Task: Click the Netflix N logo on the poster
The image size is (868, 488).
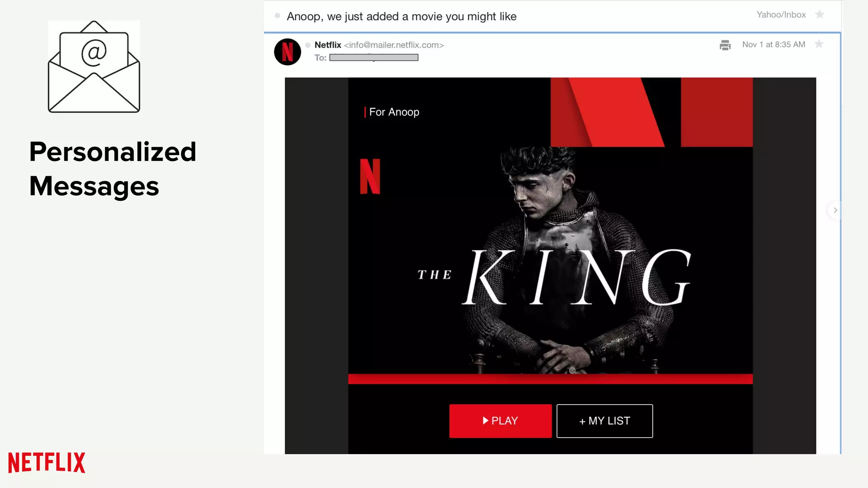Action: 370,176
